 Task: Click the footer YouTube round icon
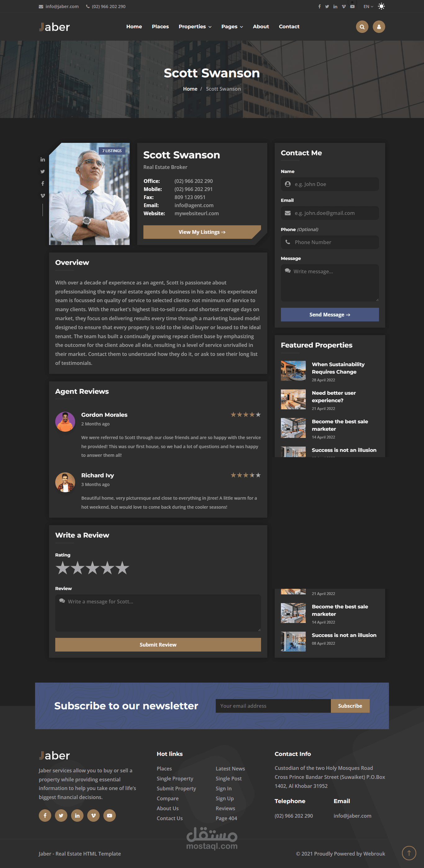click(110, 816)
